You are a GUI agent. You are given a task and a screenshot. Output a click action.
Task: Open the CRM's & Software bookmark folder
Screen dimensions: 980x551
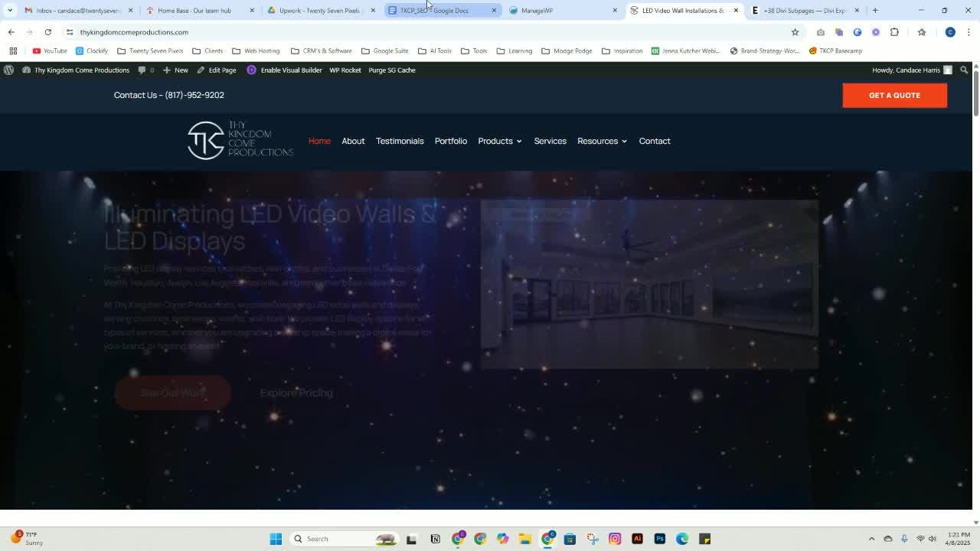point(321,51)
